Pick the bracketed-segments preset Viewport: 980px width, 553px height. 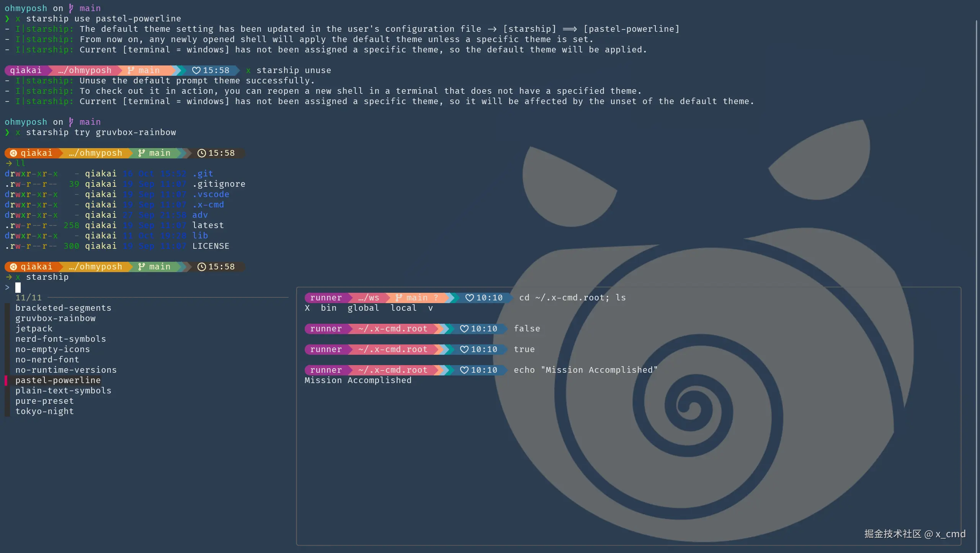63,308
